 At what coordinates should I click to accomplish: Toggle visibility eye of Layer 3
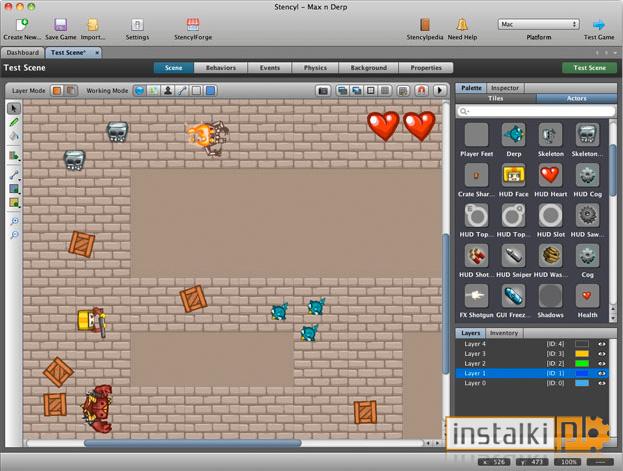(x=602, y=354)
